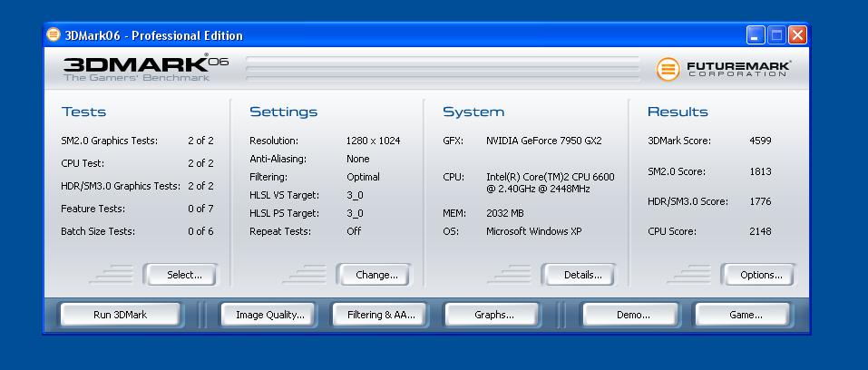Click the HLSL PS Target label

284,213
